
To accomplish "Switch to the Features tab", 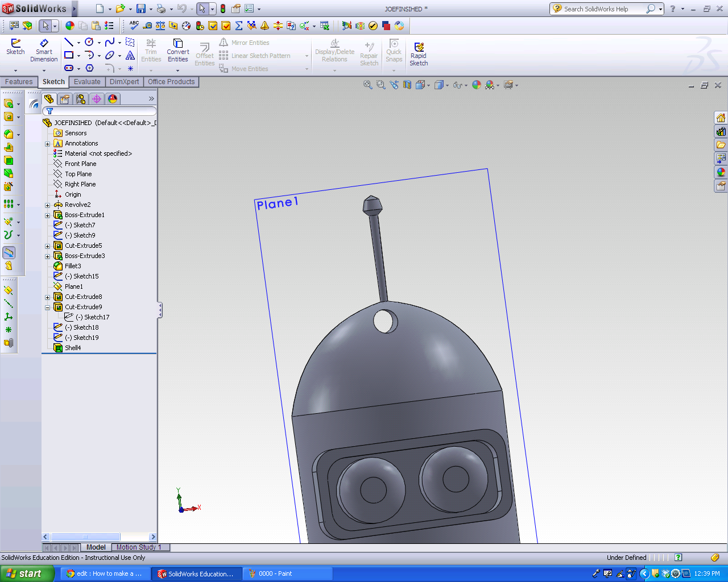I will pos(19,82).
